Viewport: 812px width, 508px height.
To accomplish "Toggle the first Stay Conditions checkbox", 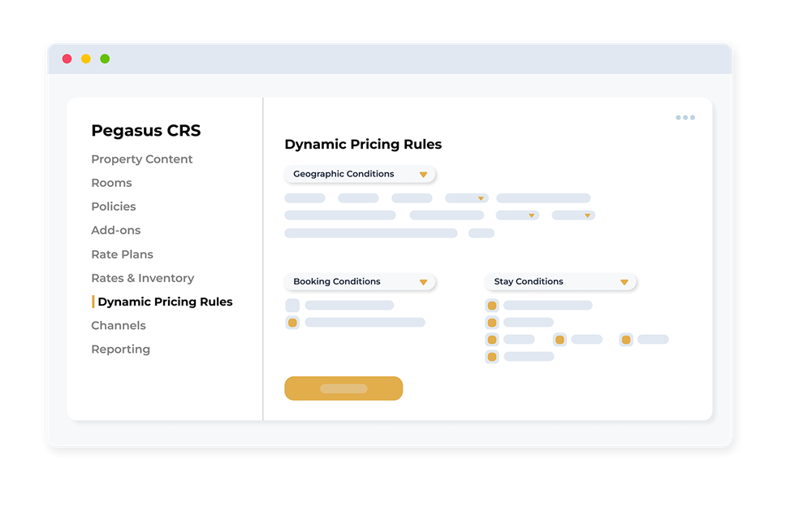I will tap(492, 306).
